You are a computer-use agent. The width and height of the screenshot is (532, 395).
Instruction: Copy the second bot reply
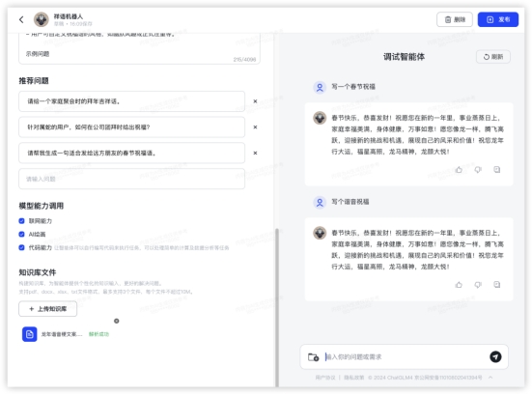coord(496,284)
